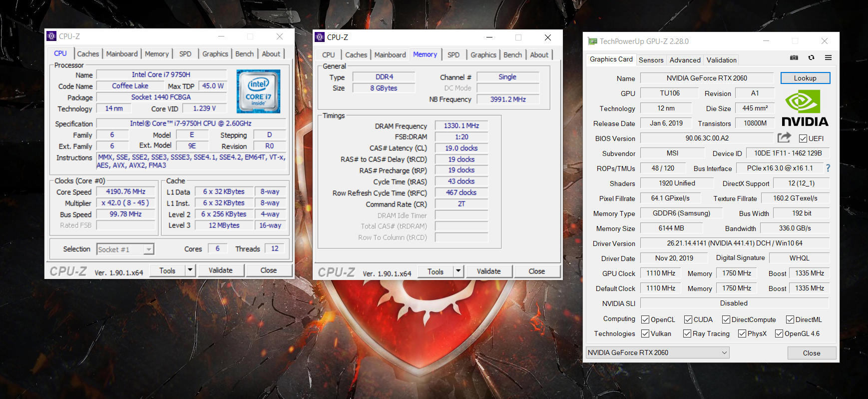Image resolution: width=868 pixels, height=399 pixels.
Task: Click CAS# Latency value 19.0 clocks
Action: (x=461, y=148)
